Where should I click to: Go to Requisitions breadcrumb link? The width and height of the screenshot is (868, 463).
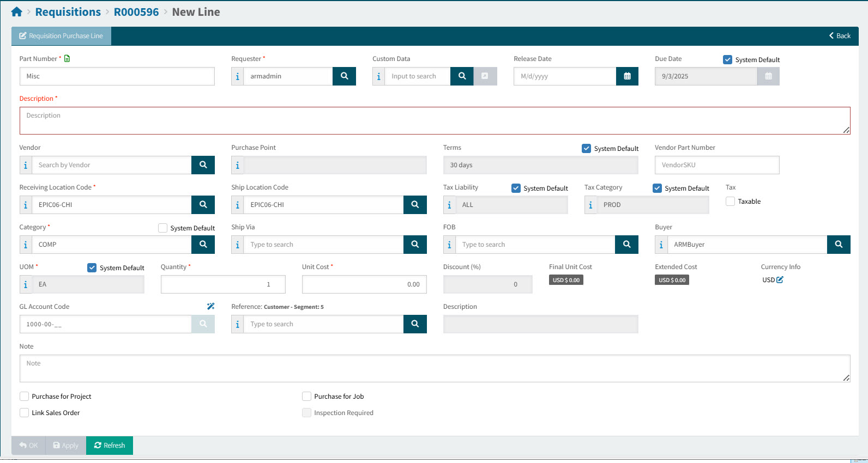click(68, 12)
